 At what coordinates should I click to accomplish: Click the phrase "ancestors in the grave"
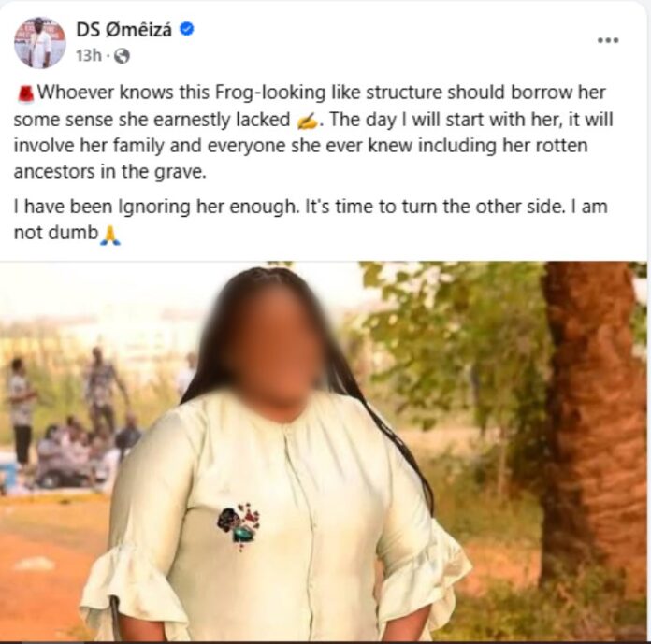(109, 172)
